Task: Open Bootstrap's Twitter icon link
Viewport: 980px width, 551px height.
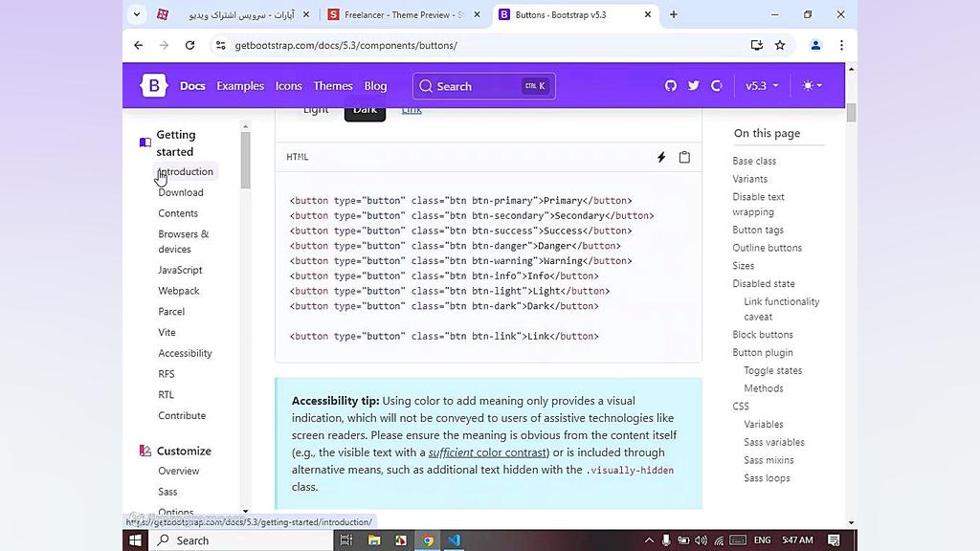Action: (x=694, y=85)
